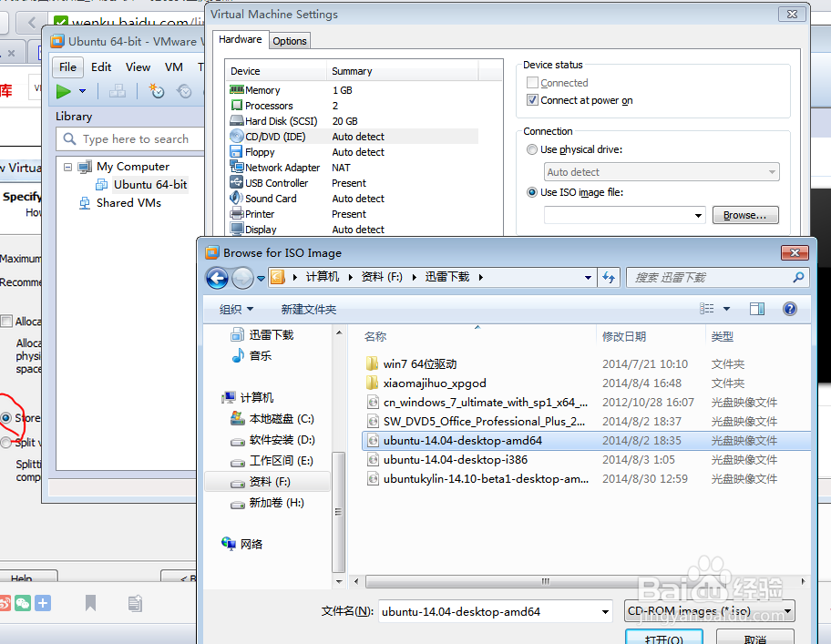831x644 pixels.
Task: Select the Floppy device
Action: point(354,152)
